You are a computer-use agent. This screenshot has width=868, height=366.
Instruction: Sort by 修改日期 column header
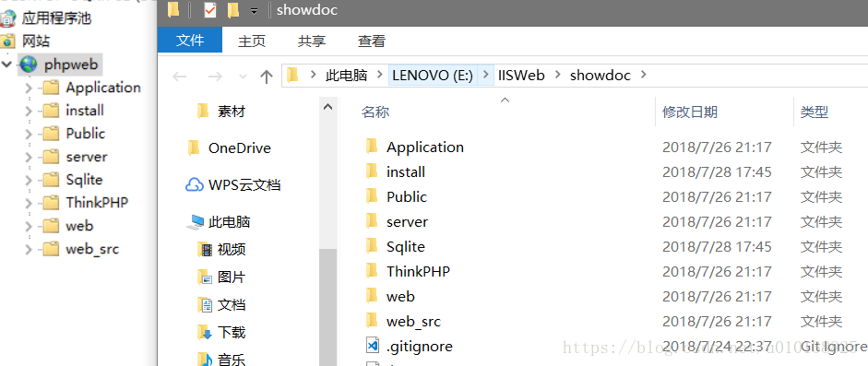coord(690,112)
